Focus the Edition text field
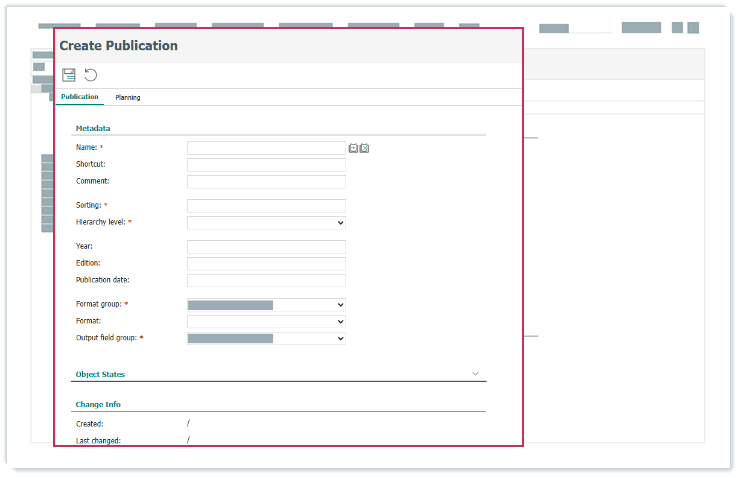The width and height of the screenshot is (740, 478). click(266, 263)
